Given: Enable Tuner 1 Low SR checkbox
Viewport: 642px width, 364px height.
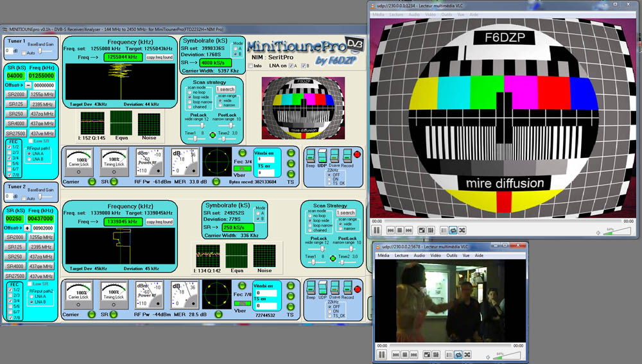Looking at the screenshot, I should click(x=30, y=141).
